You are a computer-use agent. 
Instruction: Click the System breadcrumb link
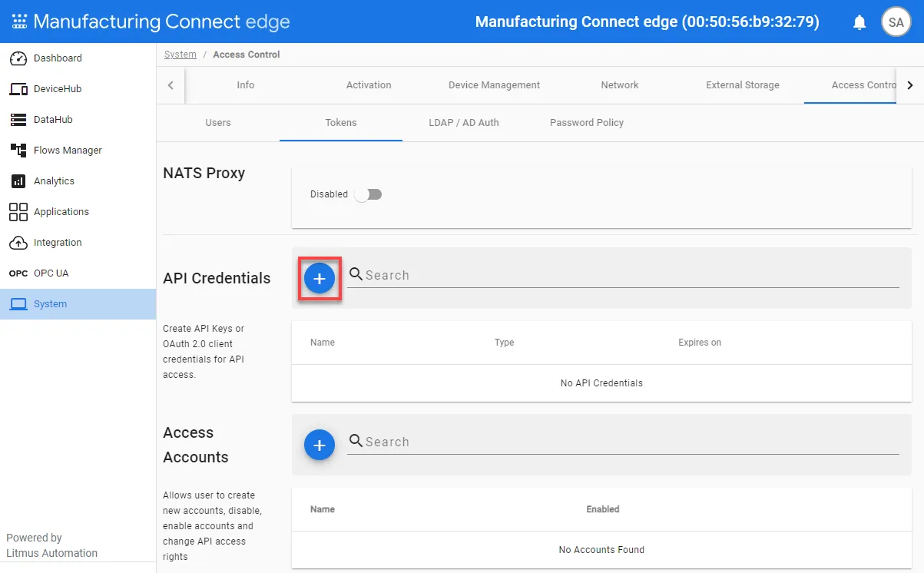[x=180, y=55]
